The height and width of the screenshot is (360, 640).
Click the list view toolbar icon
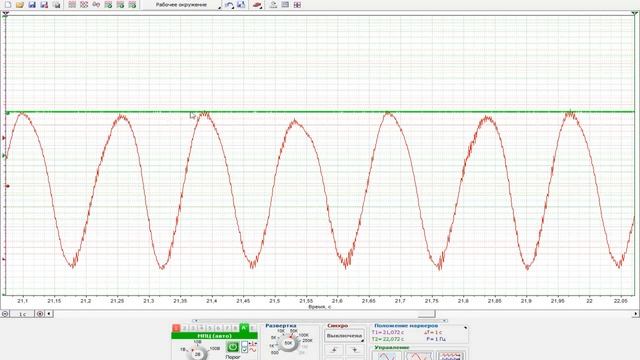pos(285,5)
